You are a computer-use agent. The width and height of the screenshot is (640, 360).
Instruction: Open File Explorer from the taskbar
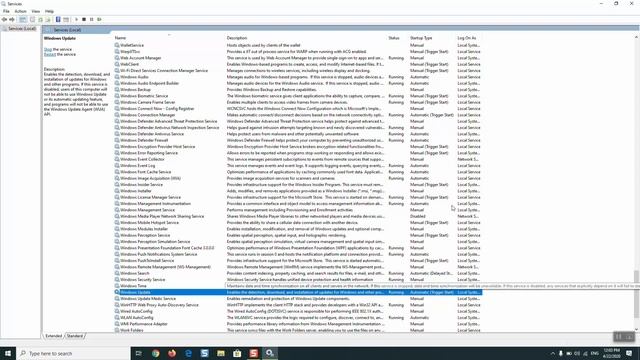[x=221, y=353]
